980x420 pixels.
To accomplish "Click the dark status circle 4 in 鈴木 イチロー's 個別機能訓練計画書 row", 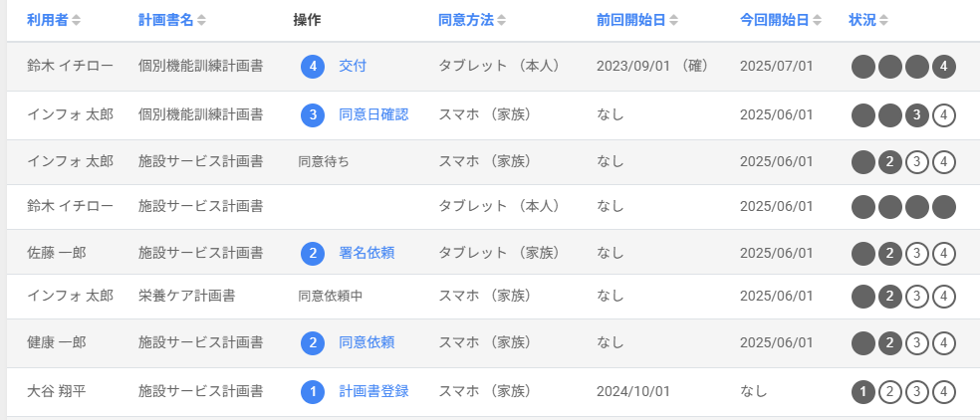I will (x=944, y=67).
